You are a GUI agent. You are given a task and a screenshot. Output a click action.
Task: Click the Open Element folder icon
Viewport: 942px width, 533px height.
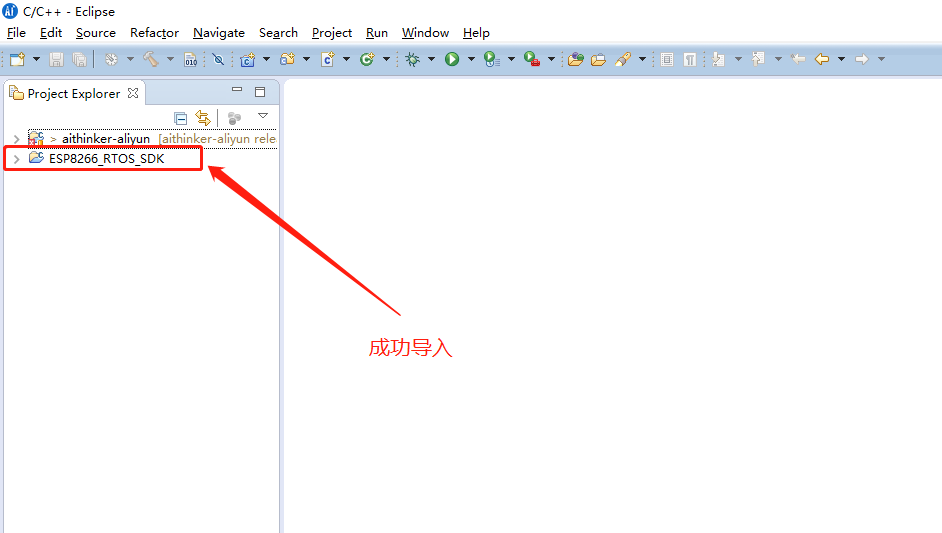[x=576, y=59]
